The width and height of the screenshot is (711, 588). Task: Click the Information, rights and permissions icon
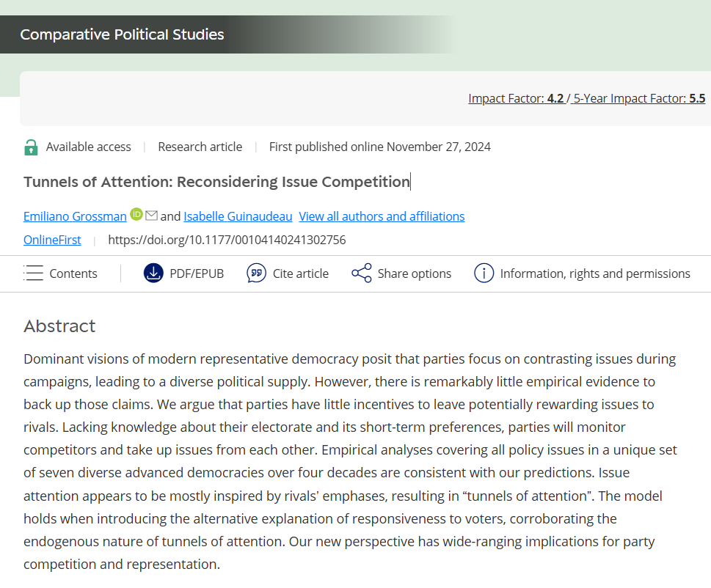484,273
